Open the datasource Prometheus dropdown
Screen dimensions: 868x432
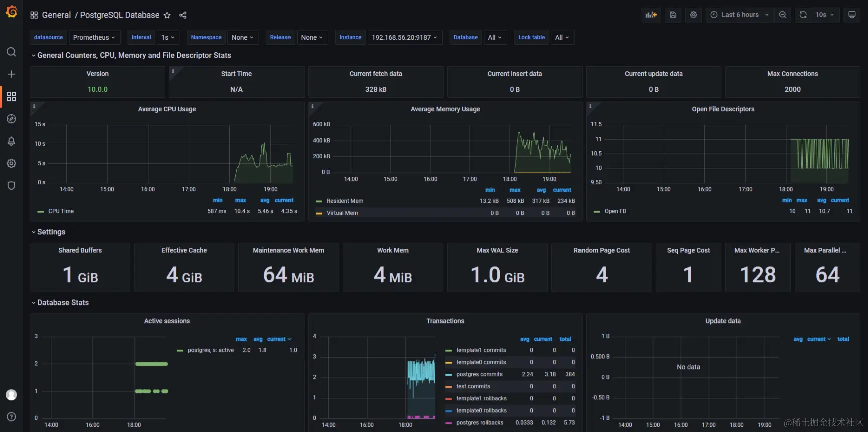click(x=94, y=37)
